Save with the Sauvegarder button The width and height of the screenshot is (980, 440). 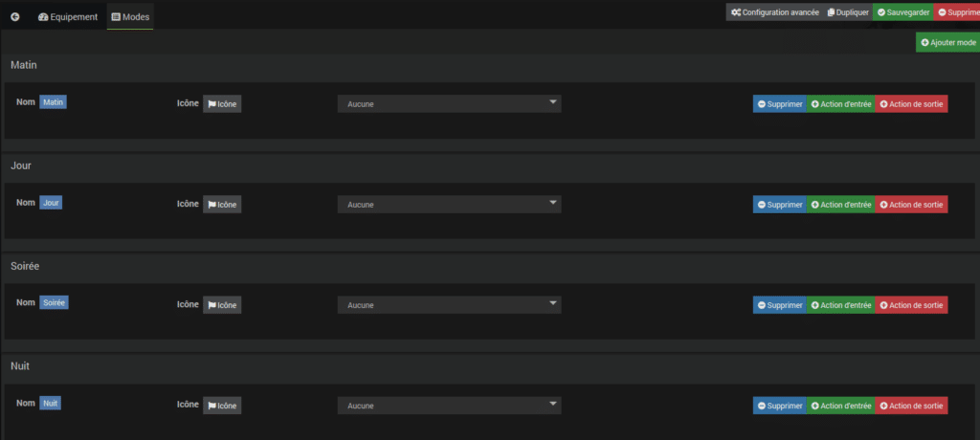tap(903, 12)
